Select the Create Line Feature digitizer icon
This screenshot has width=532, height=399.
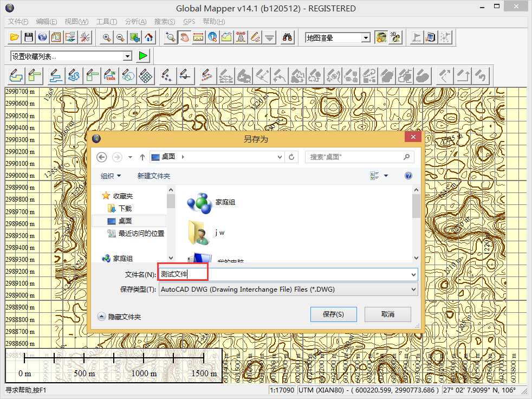point(55,76)
